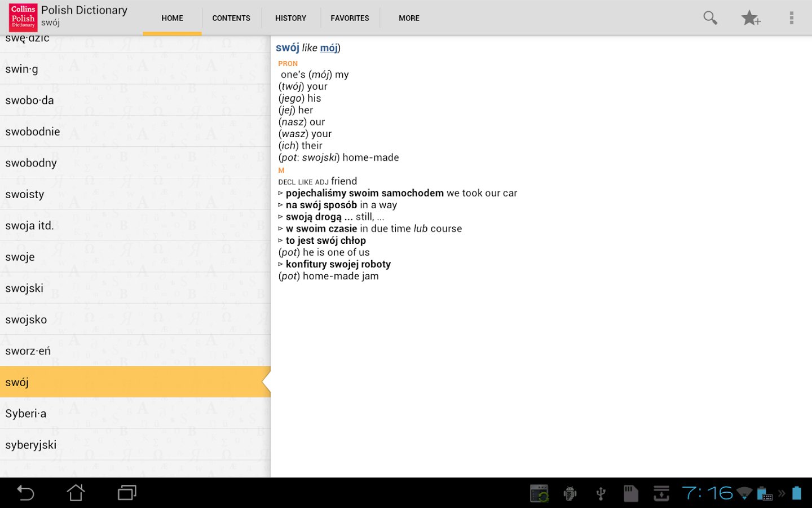Tap the Polish Dictionary app title

pos(85,10)
